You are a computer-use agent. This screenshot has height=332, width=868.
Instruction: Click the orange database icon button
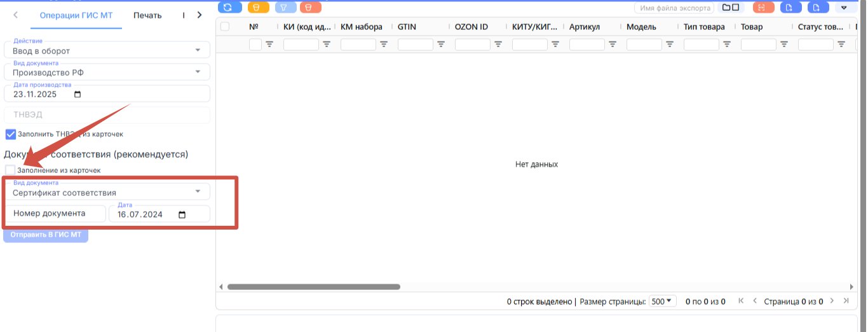point(258,8)
